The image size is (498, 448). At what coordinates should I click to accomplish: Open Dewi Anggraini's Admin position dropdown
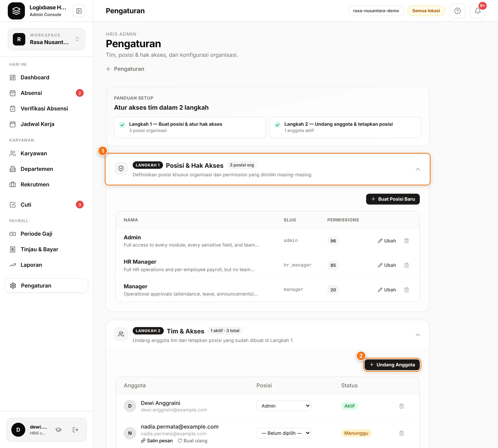(284, 406)
